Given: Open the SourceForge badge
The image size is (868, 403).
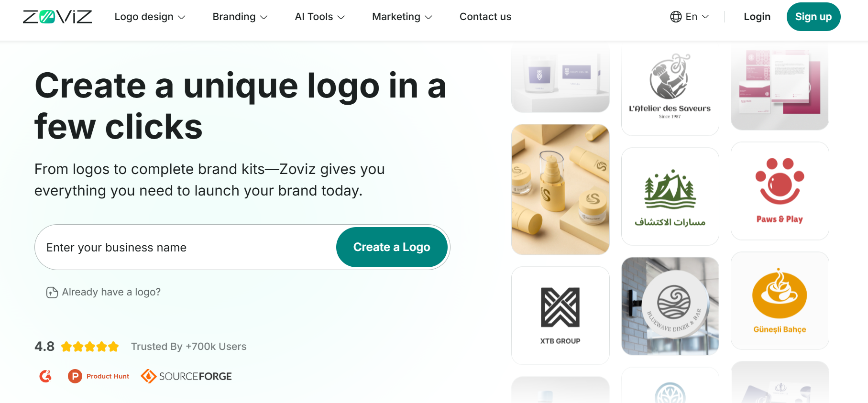Looking at the screenshot, I should pos(187,376).
